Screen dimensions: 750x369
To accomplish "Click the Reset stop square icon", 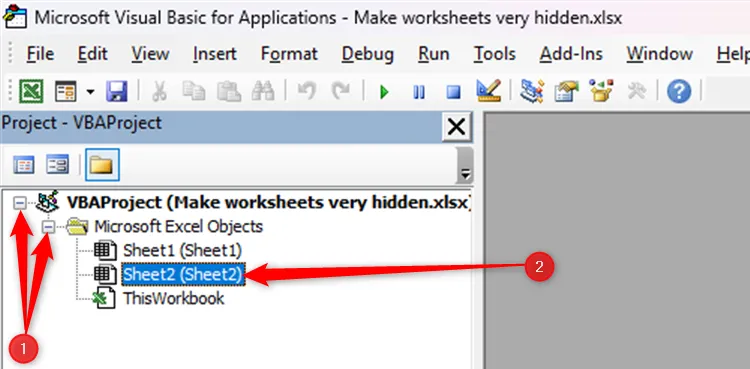I will (452, 91).
